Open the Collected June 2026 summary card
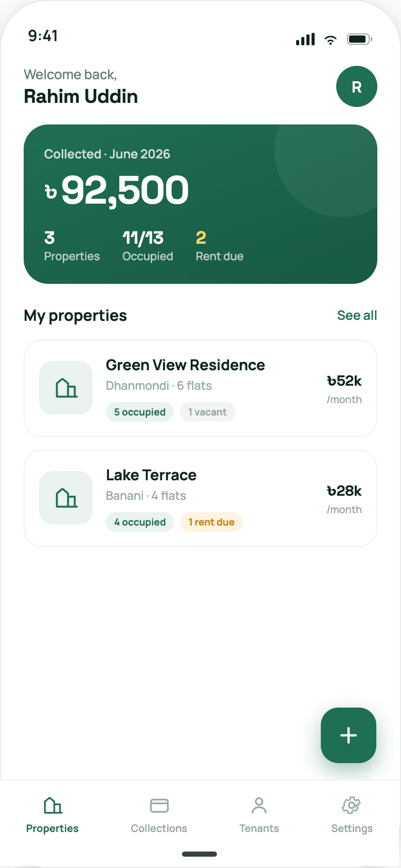Screen dimensions: 401x868 coord(200,204)
